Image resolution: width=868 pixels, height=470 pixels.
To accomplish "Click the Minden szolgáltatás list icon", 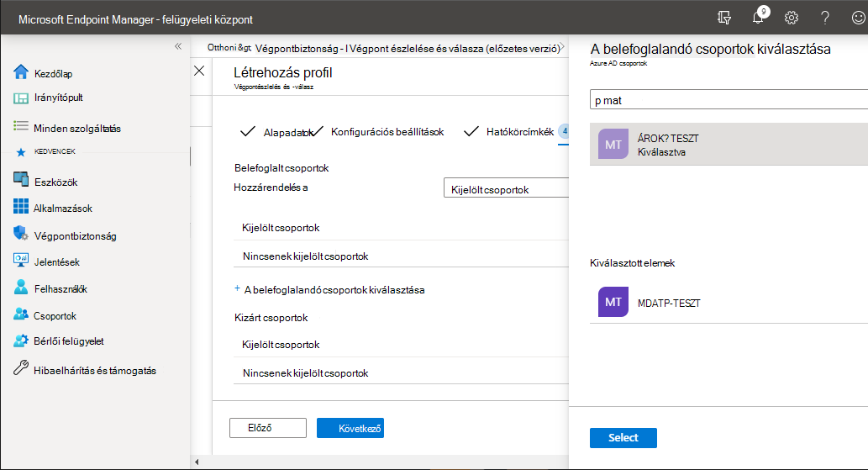I will tap(21, 126).
